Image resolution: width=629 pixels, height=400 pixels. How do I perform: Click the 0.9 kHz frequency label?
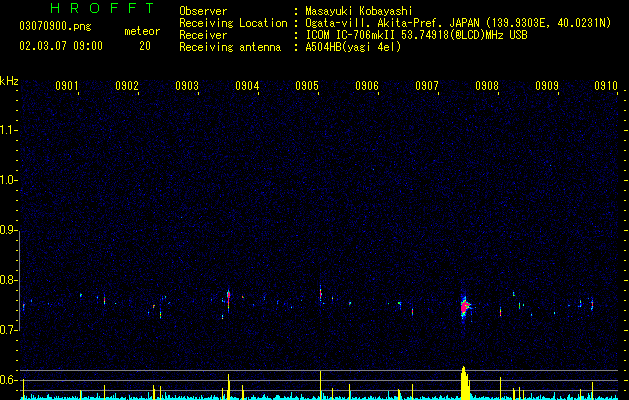9,230
